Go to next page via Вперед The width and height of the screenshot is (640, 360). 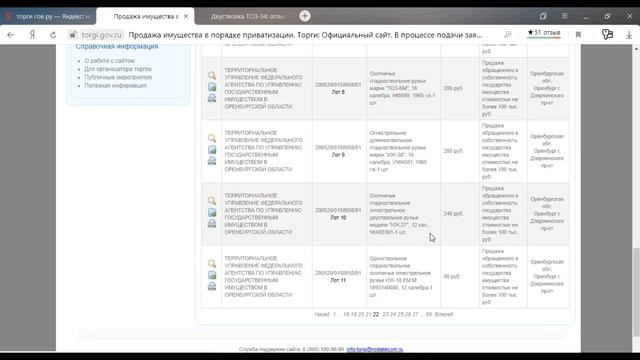click(x=444, y=315)
